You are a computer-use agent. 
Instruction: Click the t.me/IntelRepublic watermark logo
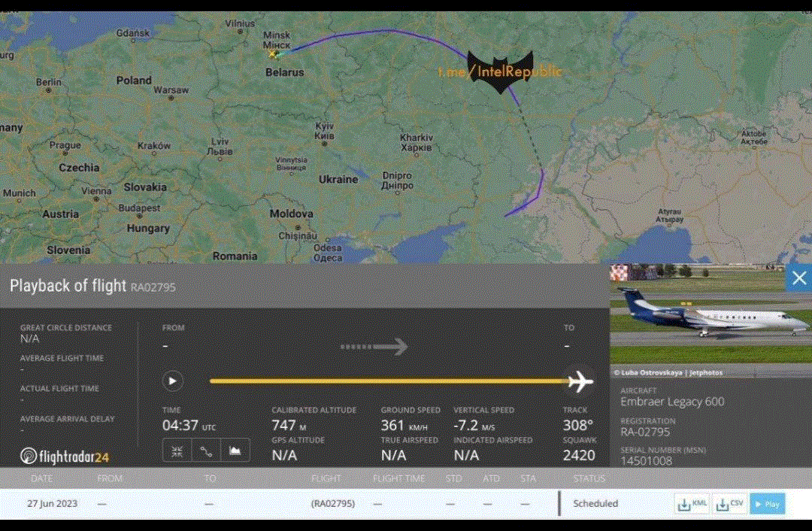pos(500,72)
